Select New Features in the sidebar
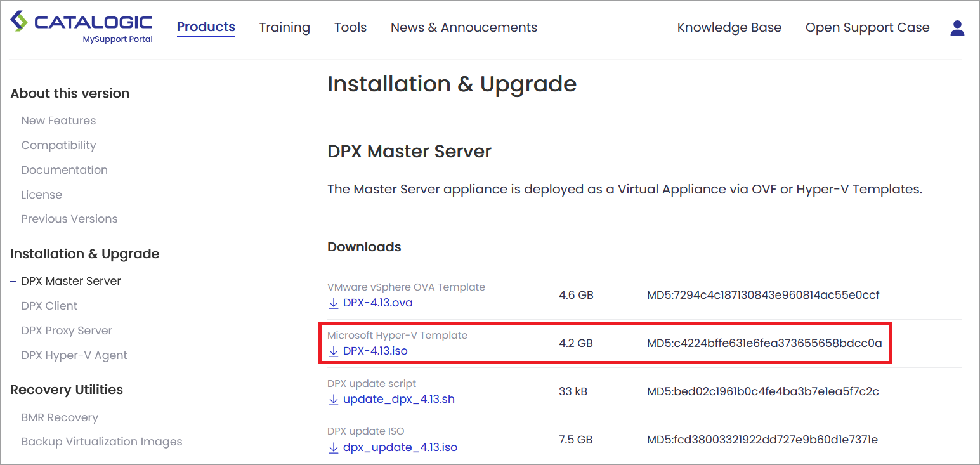 click(x=58, y=121)
